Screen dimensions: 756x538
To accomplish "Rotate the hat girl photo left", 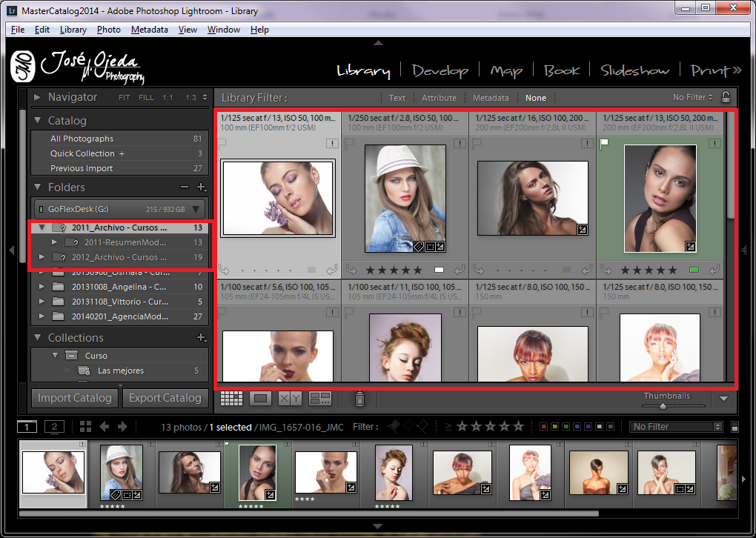I will pos(351,270).
